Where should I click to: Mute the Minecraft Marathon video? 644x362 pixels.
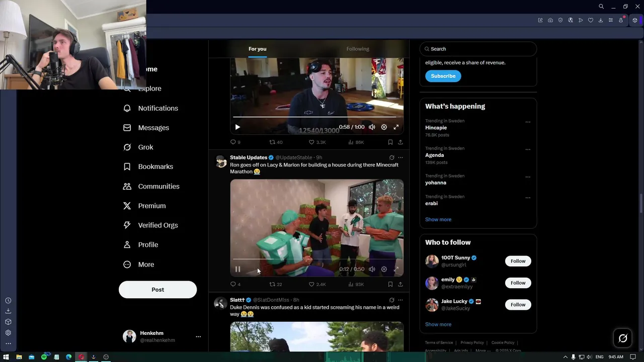(x=372, y=269)
